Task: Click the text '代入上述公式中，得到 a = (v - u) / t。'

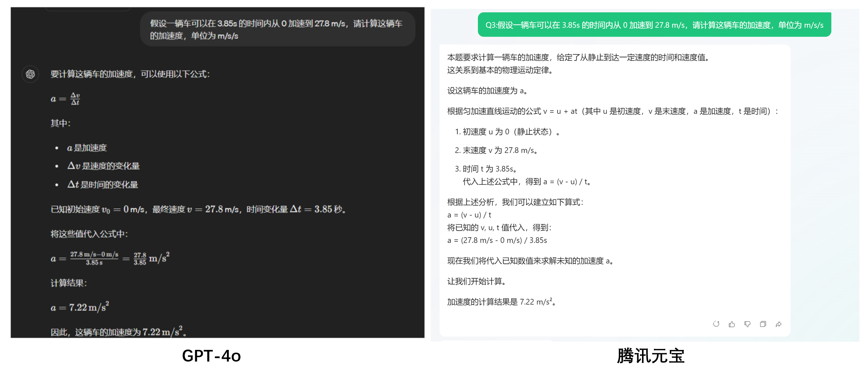Action: click(x=528, y=182)
